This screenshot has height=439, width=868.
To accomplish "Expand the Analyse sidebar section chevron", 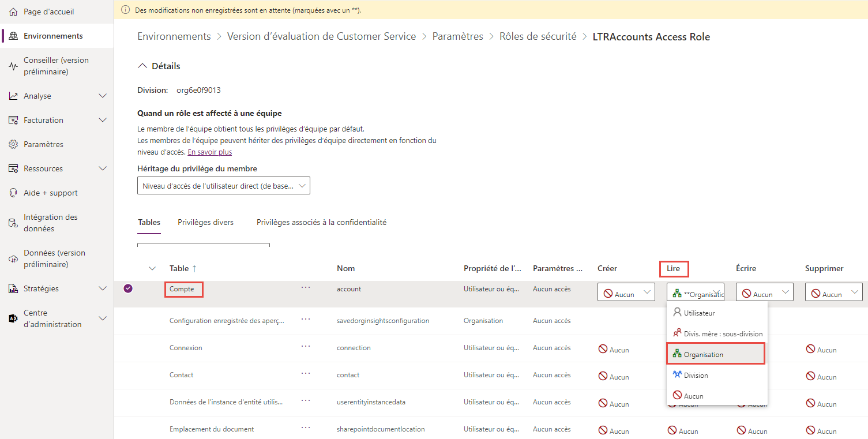I will pyautogui.click(x=103, y=96).
